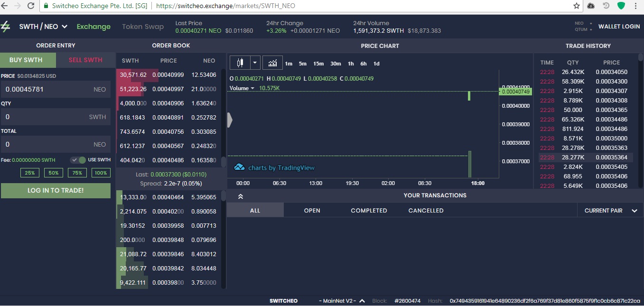This screenshot has height=306, width=644.
Task: Select 30m chart interval
Action: 336,64
